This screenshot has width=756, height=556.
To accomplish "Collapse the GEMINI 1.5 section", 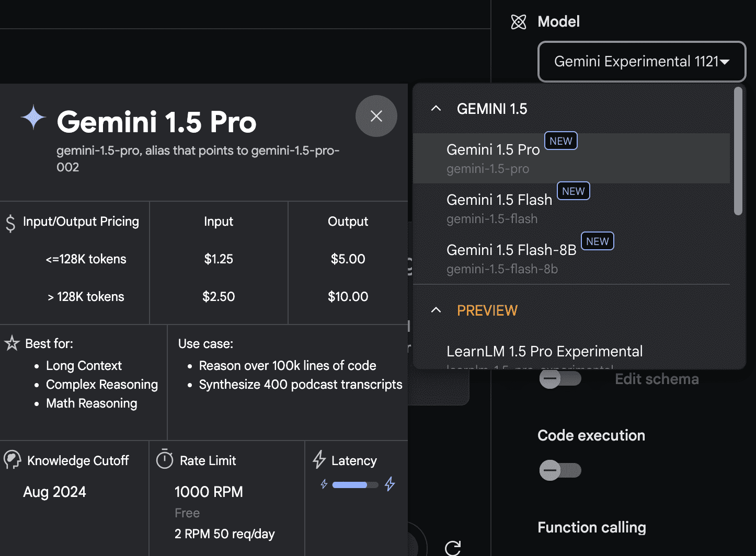I will click(x=436, y=109).
